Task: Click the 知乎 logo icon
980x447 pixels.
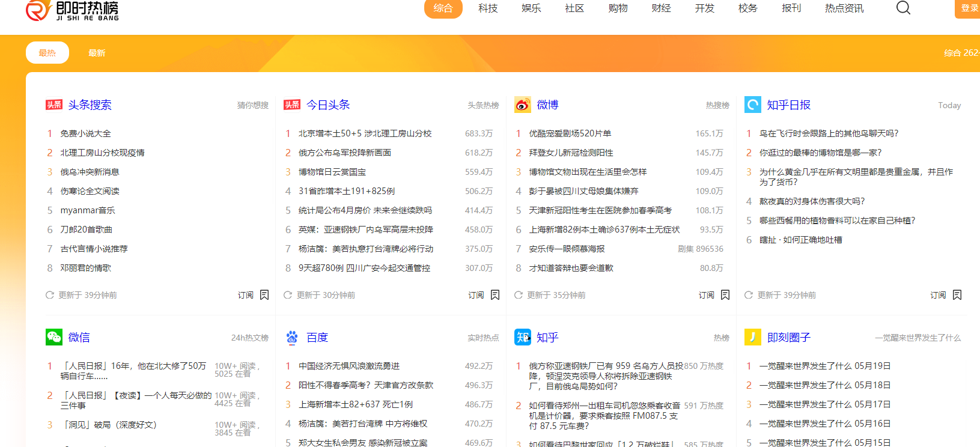Action: click(523, 337)
